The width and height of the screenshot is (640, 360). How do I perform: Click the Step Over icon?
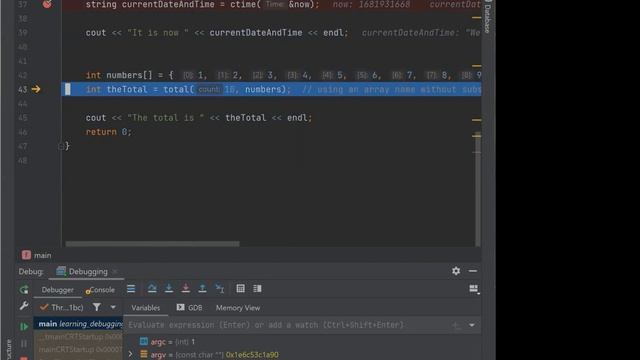(152, 289)
